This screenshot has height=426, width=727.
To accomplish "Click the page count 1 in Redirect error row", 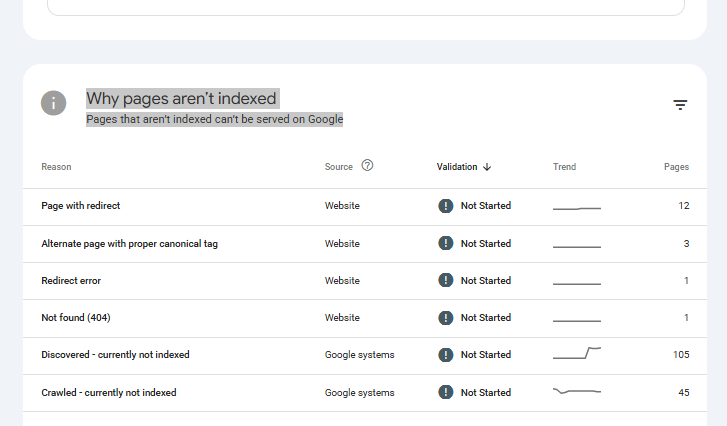I will [x=686, y=280].
